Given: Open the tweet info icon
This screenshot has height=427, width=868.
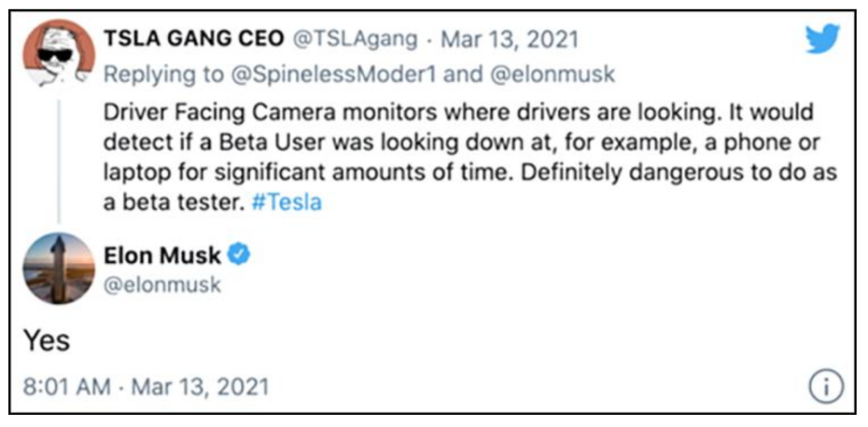Looking at the screenshot, I should pos(825,388).
